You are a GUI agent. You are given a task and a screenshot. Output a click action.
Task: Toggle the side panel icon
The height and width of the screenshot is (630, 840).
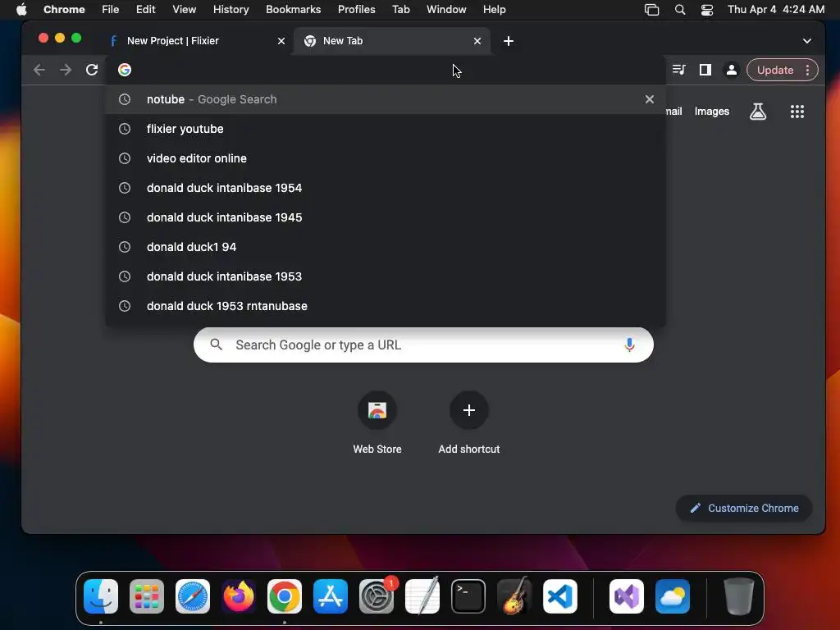coord(705,71)
